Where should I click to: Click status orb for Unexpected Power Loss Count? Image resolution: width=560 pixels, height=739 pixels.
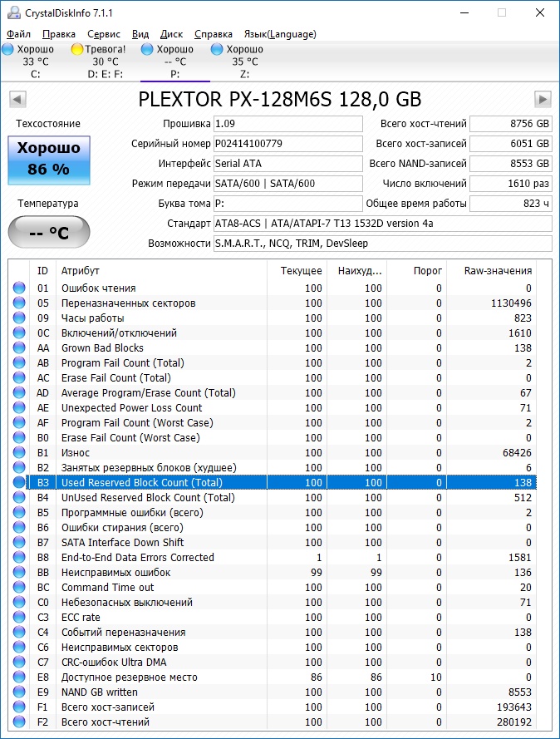tap(19, 407)
